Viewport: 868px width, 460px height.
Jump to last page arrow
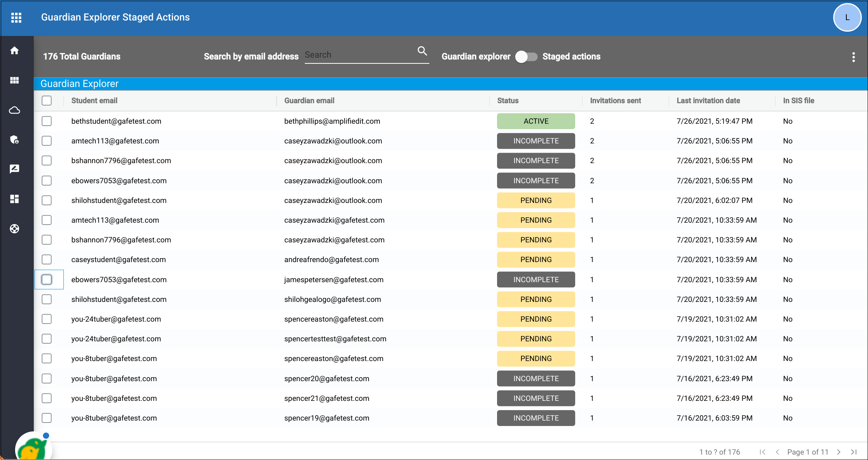point(854,452)
